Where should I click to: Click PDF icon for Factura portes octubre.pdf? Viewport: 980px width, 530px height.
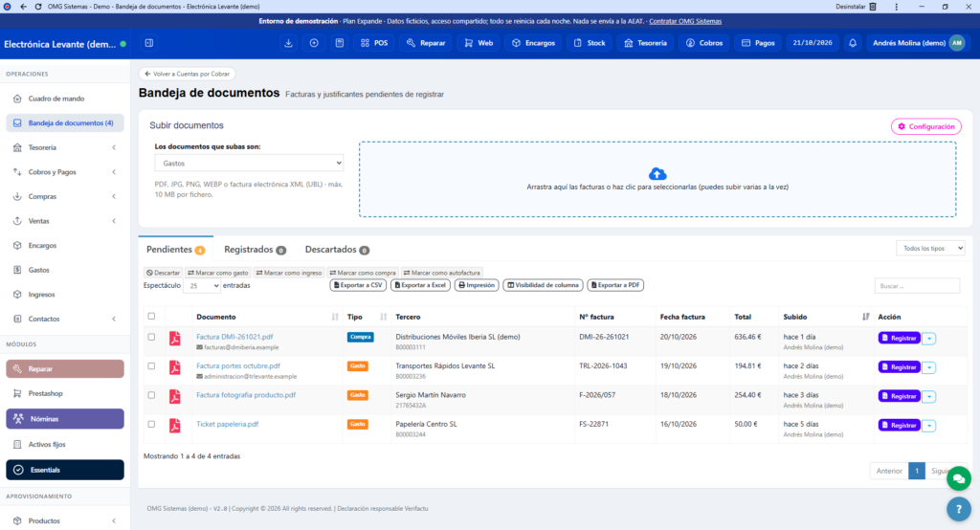pyautogui.click(x=175, y=367)
